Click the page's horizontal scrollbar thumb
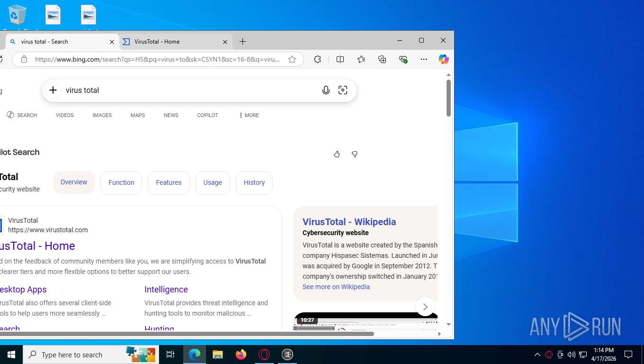 (x=187, y=334)
